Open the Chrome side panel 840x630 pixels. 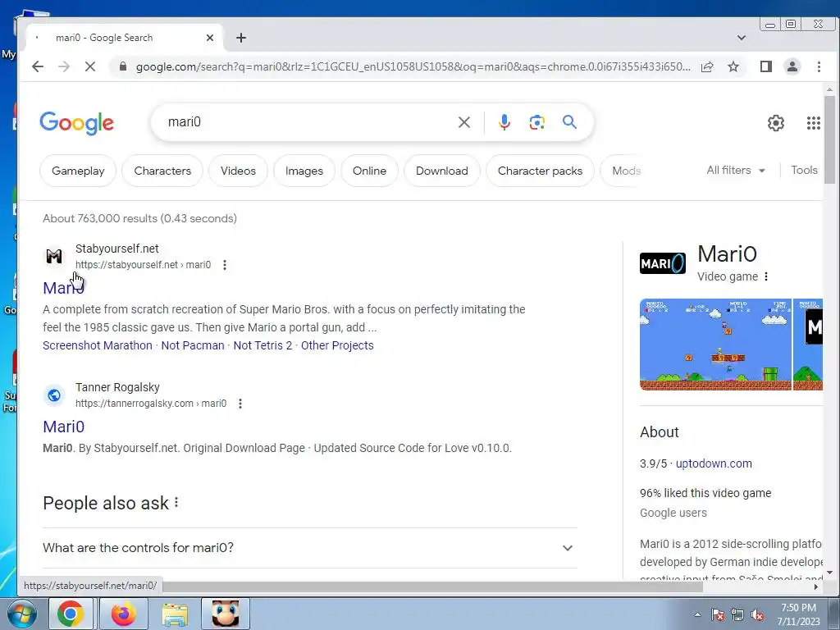(x=766, y=66)
